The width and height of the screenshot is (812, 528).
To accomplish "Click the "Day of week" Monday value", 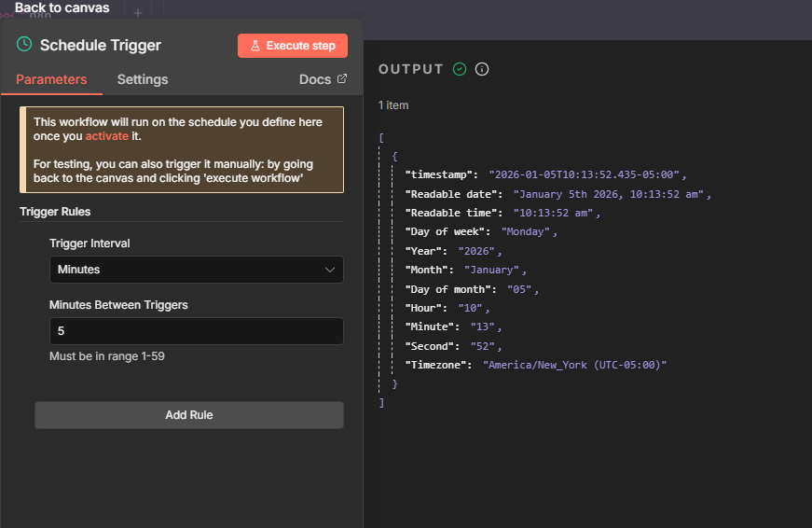I will (526, 231).
